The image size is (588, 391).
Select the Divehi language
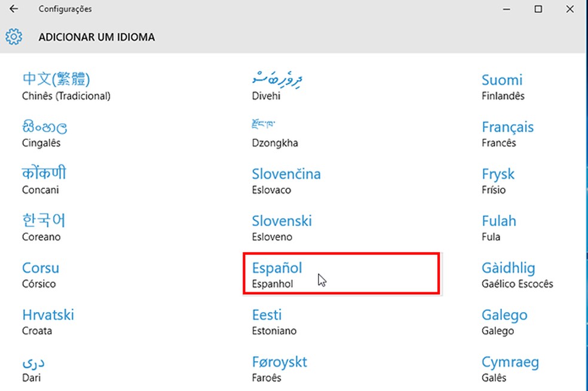(277, 86)
